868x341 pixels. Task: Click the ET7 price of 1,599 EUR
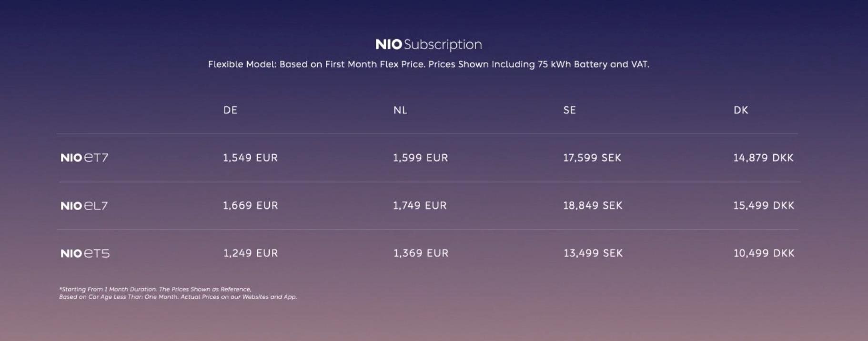click(420, 158)
